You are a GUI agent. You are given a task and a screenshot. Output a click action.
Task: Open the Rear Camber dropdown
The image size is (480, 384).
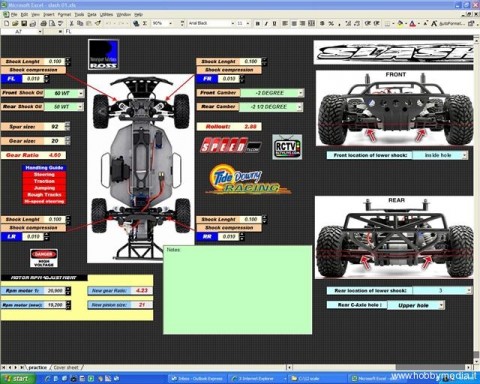click(300, 107)
